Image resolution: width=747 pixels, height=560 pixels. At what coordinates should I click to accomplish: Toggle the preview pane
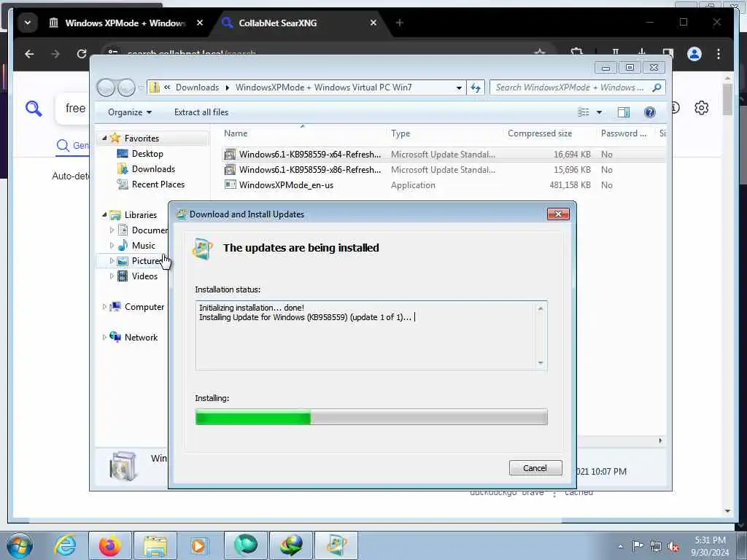coord(624,112)
